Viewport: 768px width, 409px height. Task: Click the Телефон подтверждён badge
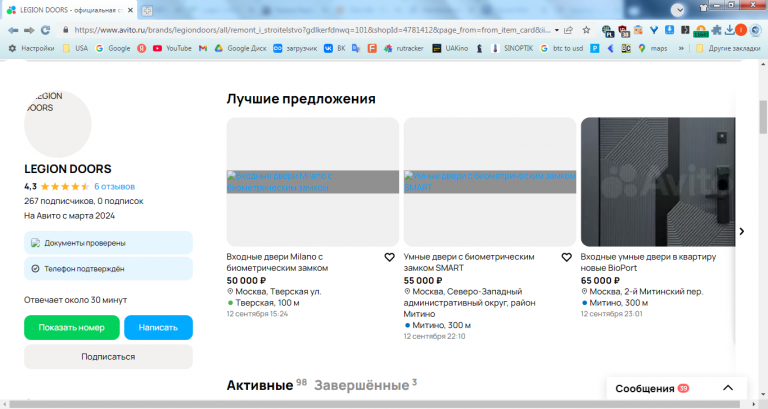[x=108, y=268]
